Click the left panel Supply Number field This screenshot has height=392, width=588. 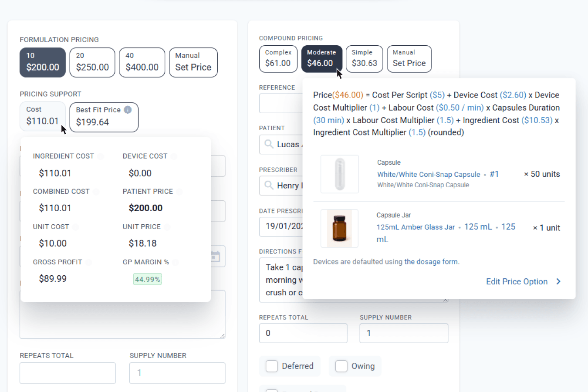point(177,373)
